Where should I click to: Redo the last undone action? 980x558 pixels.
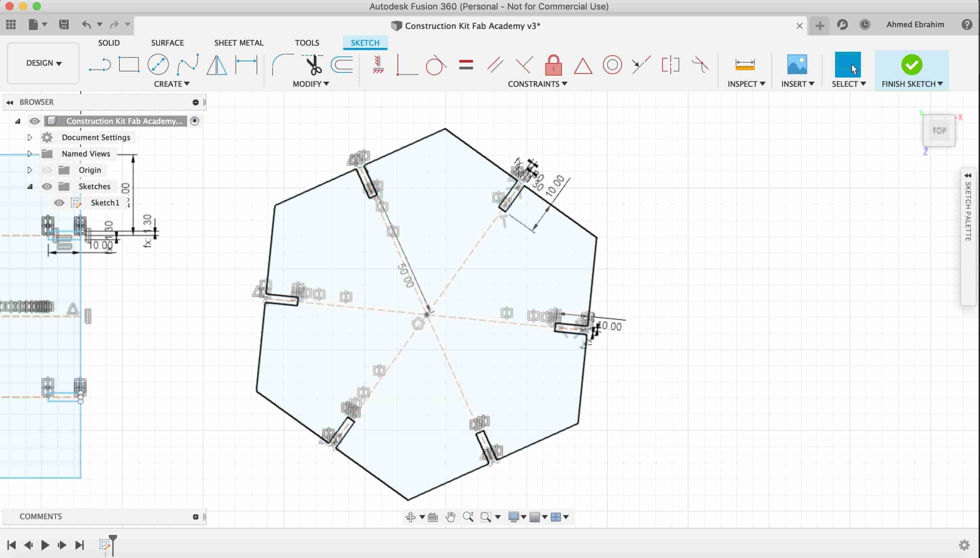[114, 25]
